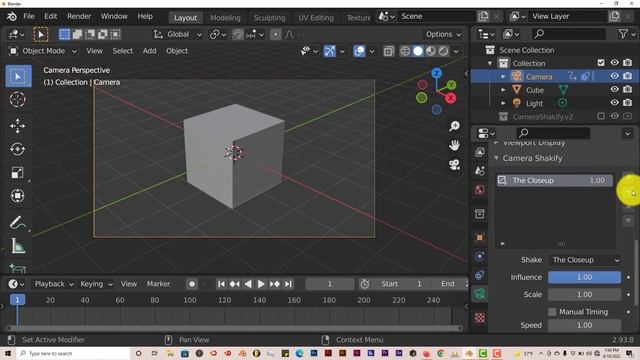Select the Select Box tool
This screenshot has width=640, height=360.
(x=18, y=76)
